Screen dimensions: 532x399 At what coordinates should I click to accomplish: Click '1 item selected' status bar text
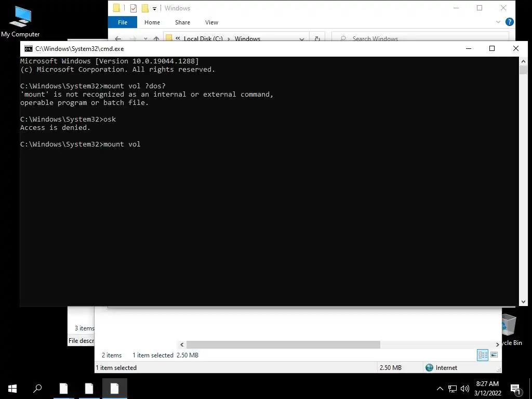point(116,368)
